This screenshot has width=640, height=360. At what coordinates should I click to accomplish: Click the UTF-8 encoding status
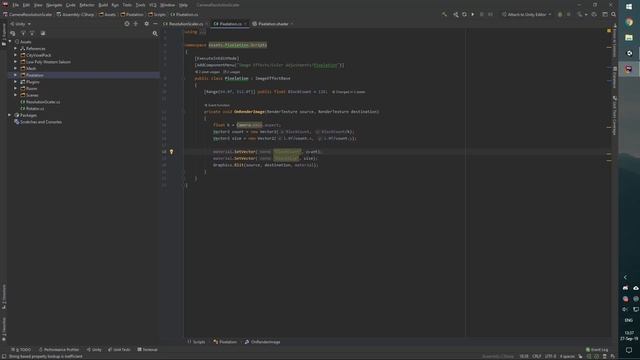(550, 356)
